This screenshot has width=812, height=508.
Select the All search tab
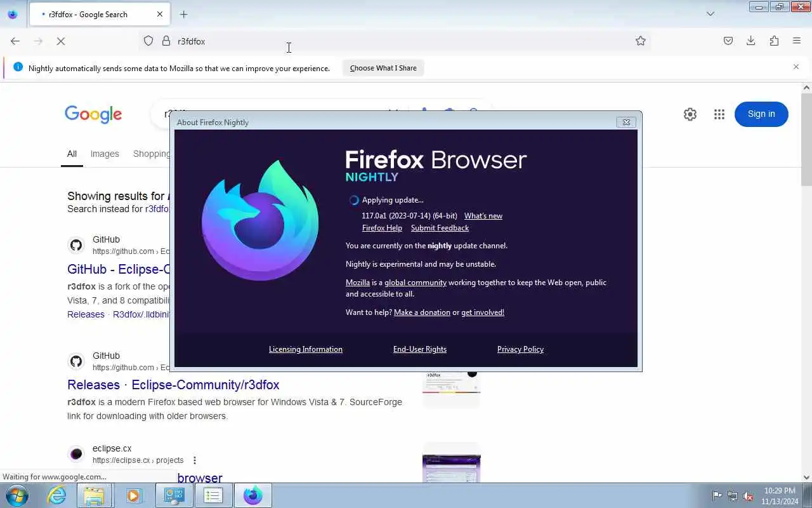72,154
